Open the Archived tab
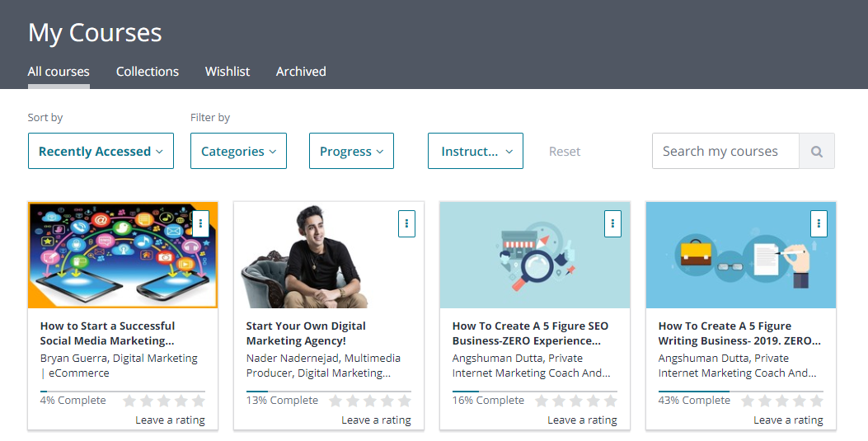The image size is (868, 441). point(301,72)
